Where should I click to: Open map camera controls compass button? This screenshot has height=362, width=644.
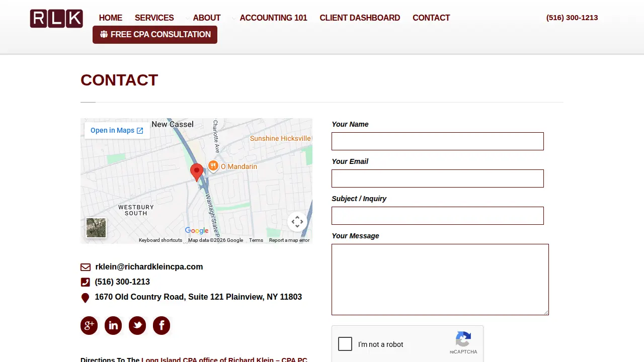pos(297,222)
